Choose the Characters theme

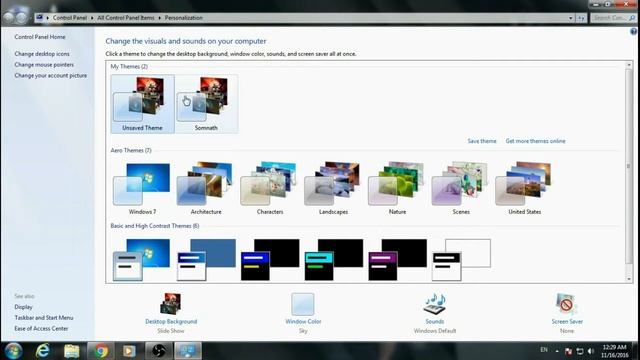click(270, 189)
